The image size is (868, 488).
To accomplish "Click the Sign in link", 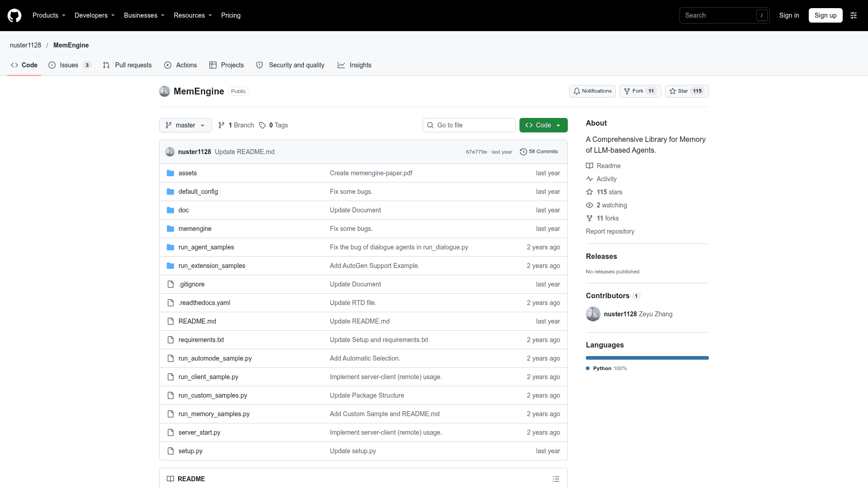I will click(789, 15).
